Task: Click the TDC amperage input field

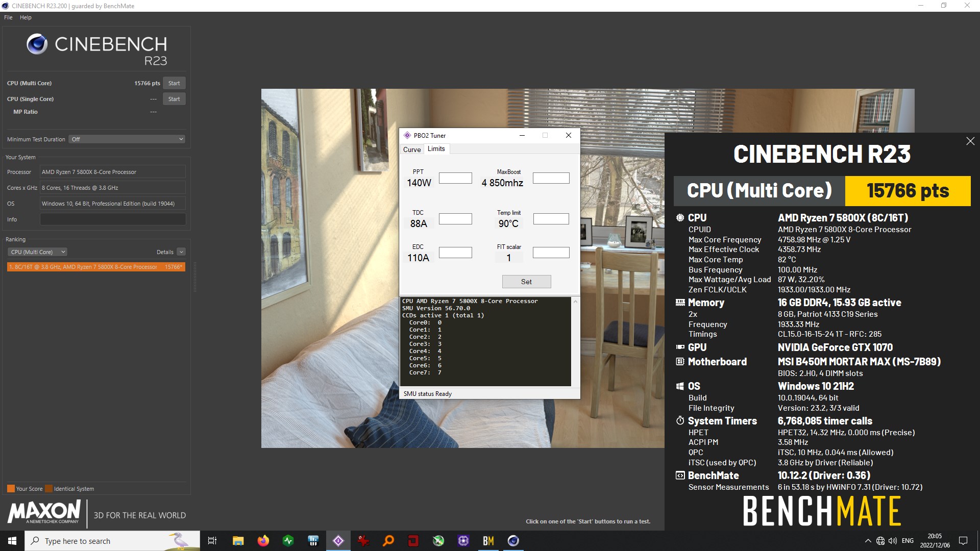Action: (454, 218)
